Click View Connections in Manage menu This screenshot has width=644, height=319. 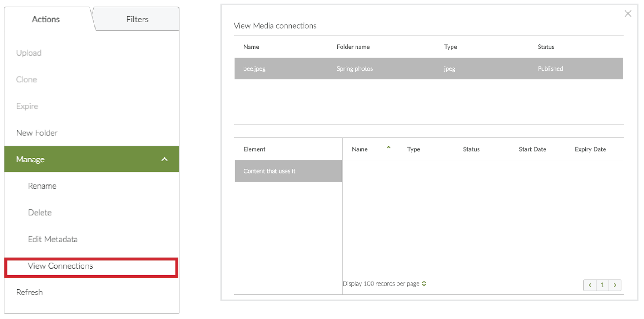(x=60, y=266)
